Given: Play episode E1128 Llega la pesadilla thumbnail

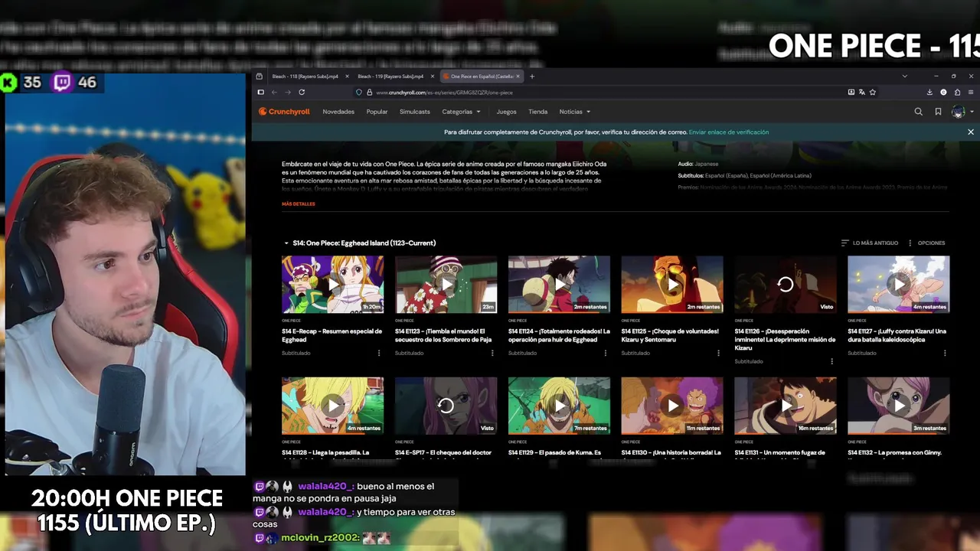Looking at the screenshot, I should tap(332, 406).
